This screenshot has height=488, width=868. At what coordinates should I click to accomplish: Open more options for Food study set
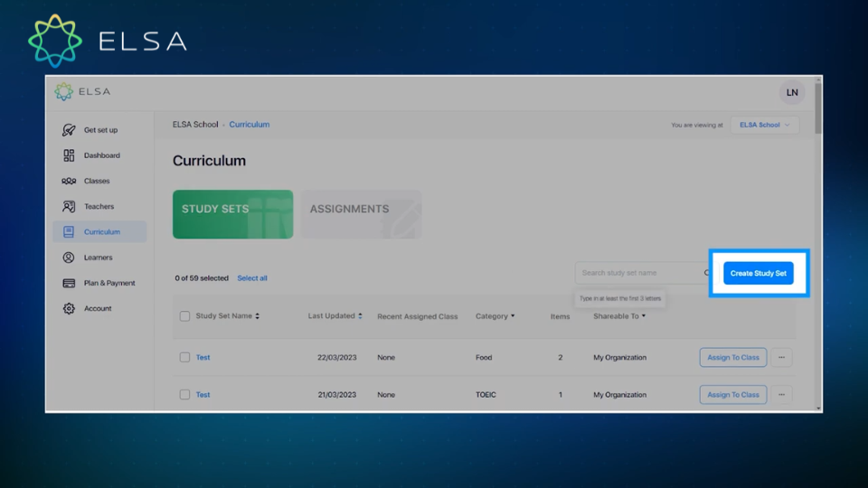(x=781, y=358)
